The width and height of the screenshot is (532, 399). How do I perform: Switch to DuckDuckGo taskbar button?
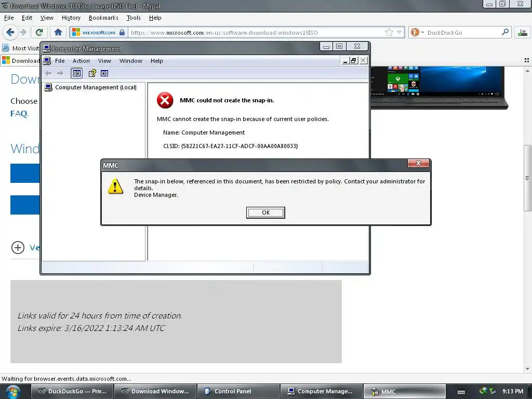[x=72, y=391]
